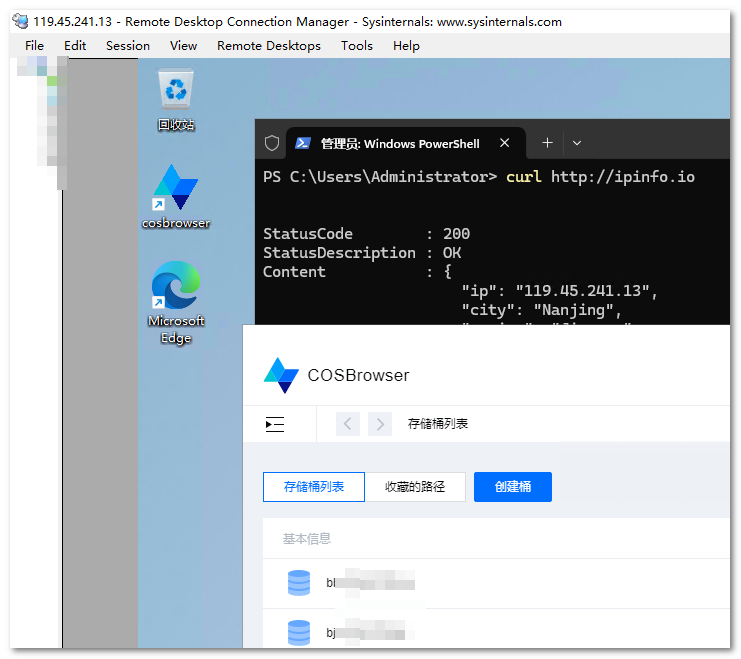Image resolution: width=741 pixels, height=659 pixels.
Task: Open the View menu
Action: coord(183,46)
